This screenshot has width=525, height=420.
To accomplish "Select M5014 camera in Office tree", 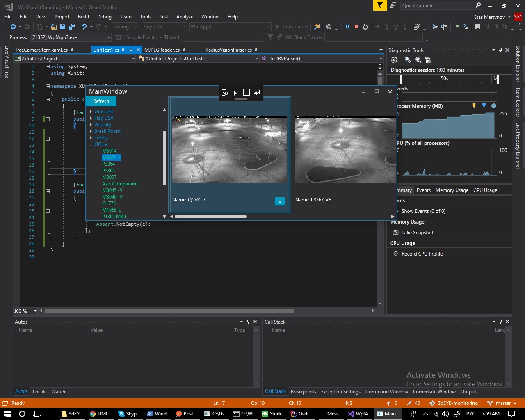I will click(109, 151).
